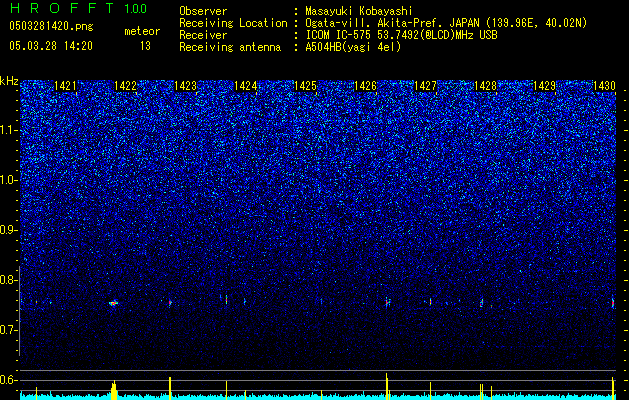Click the red meteor echo before 1423
The height and width of the screenshot is (400, 629).
pyautogui.click(x=170, y=303)
